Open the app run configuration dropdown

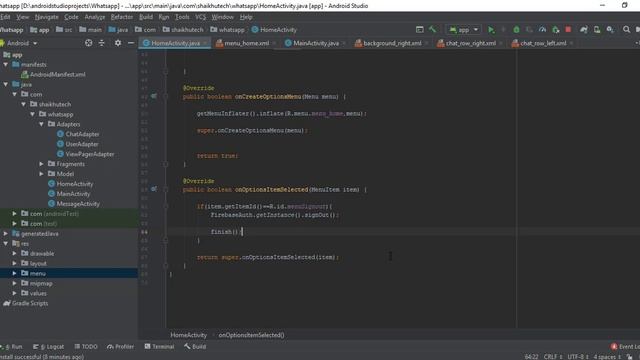pos(464,30)
